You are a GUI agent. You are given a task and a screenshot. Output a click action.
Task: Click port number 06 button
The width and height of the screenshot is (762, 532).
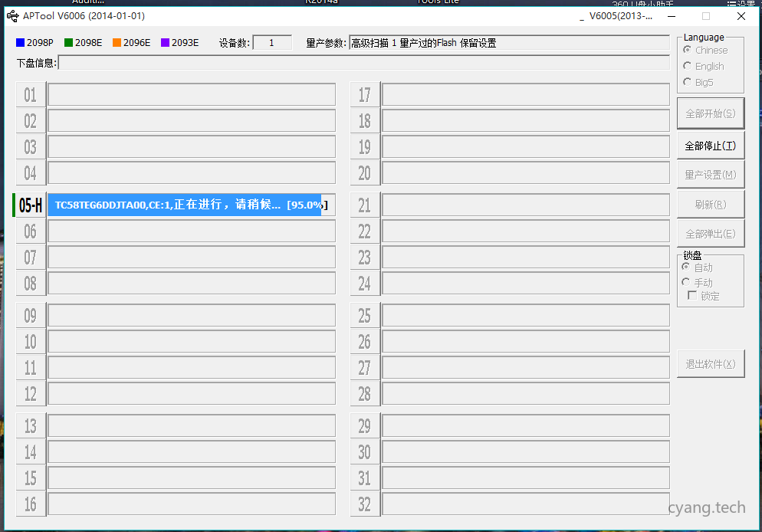[30, 232]
